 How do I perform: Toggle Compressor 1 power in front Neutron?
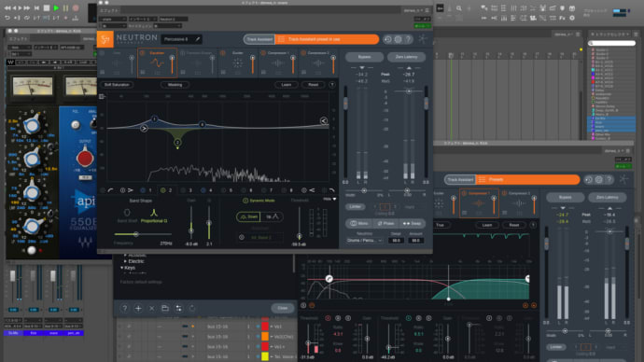pos(263,53)
